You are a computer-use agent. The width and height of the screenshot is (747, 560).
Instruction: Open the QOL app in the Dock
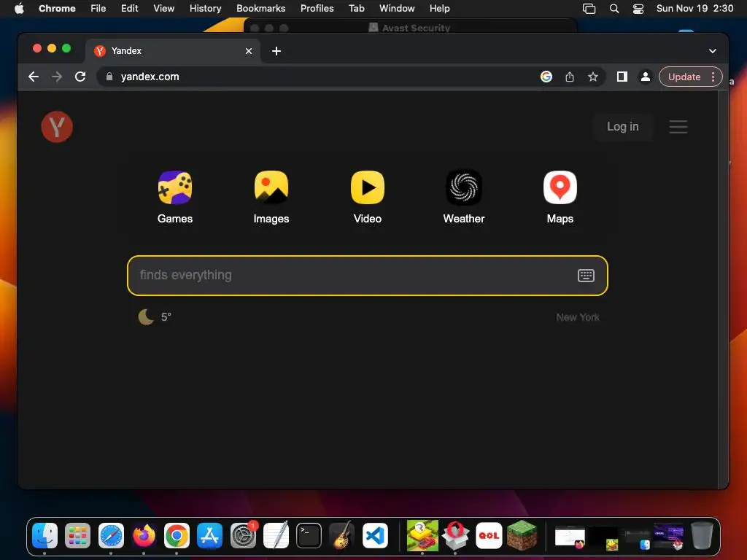pos(489,535)
